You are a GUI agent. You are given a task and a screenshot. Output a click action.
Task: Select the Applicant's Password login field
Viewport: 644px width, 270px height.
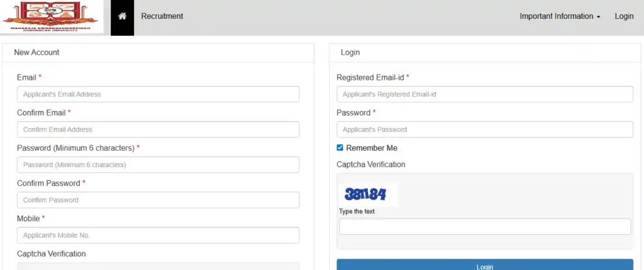tap(484, 129)
